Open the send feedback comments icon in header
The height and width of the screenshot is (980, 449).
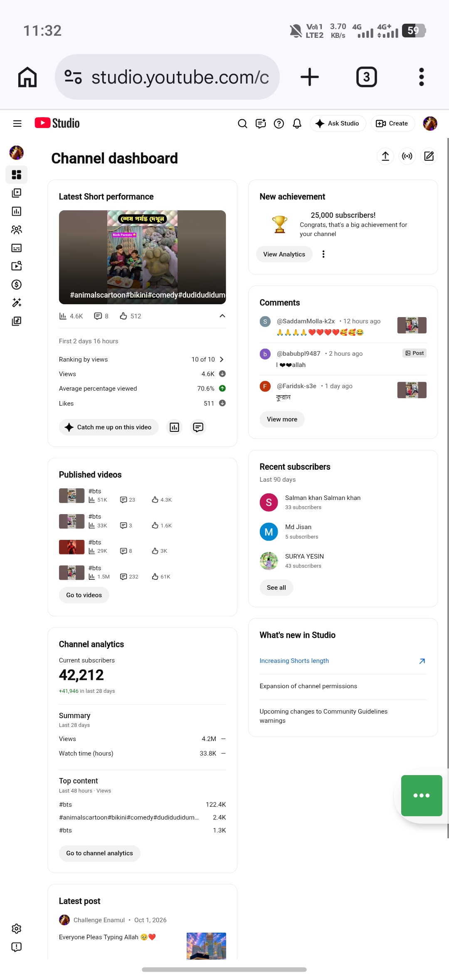tap(261, 123)
